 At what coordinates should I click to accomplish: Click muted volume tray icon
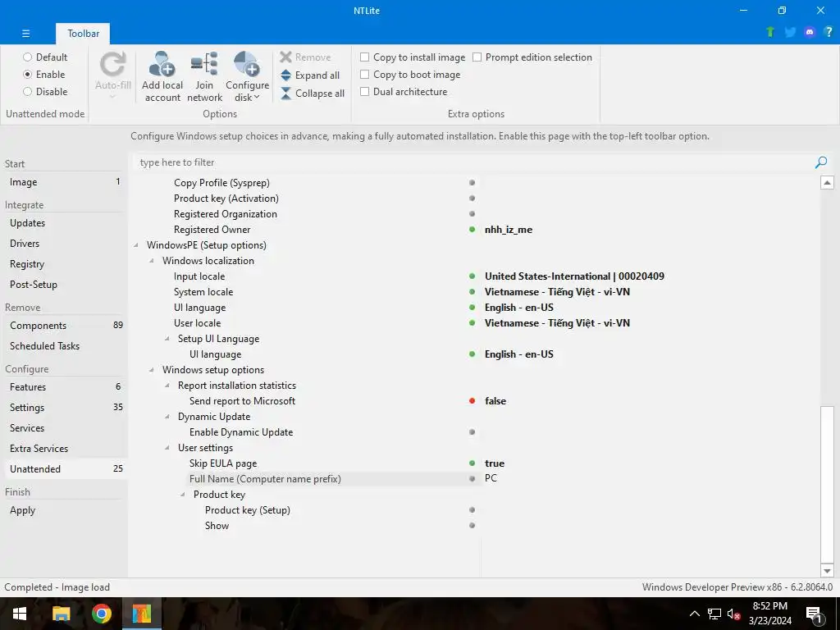click(x=733, y=614)
